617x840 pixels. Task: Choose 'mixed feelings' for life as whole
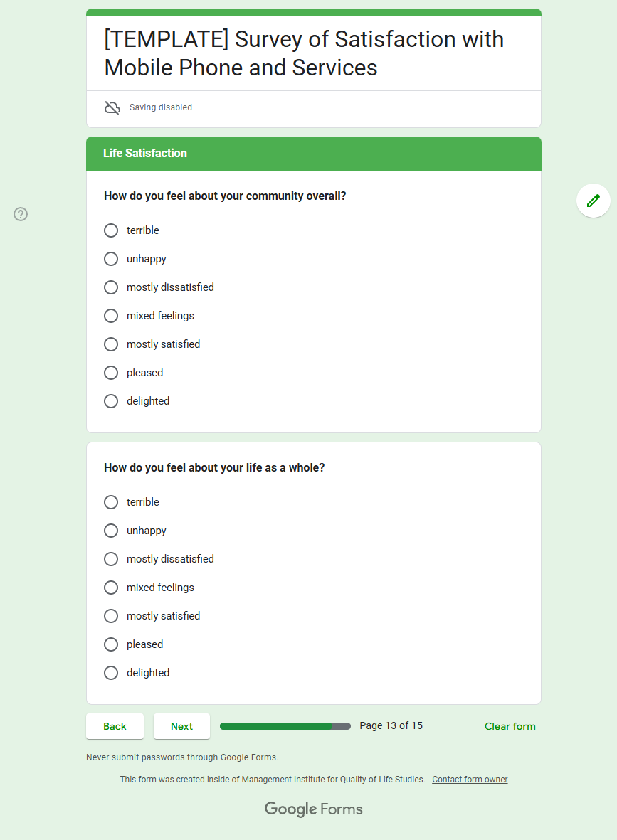111,588
